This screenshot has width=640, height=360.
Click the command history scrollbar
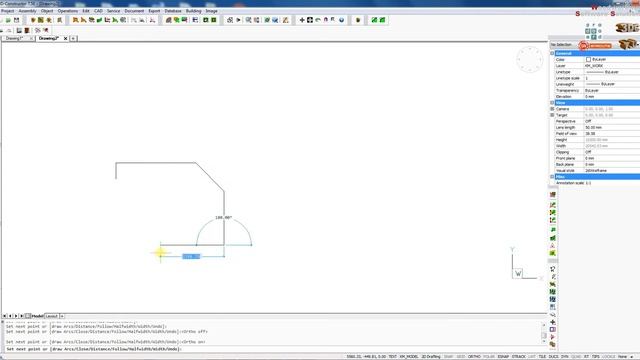(x=544, y=333)
